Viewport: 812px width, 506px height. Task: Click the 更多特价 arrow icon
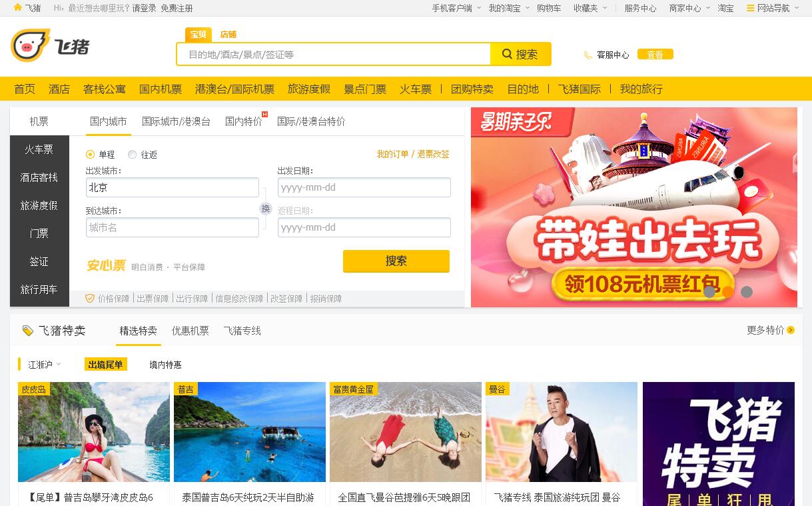coord(791,330)
